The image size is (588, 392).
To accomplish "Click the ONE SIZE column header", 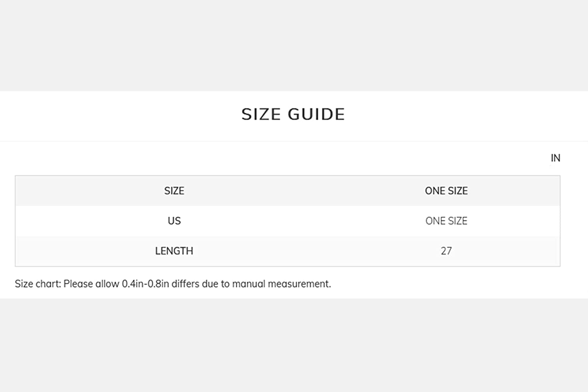I will coord(446,191).
